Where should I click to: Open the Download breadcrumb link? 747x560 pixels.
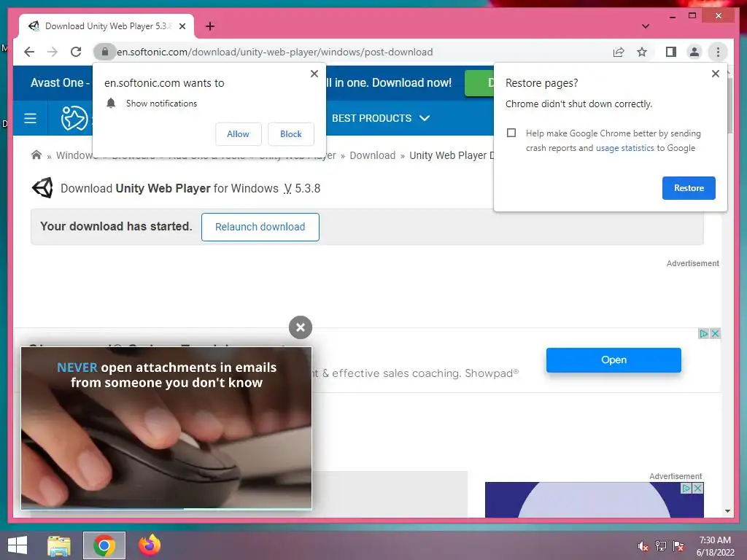[x=372, y=155]
